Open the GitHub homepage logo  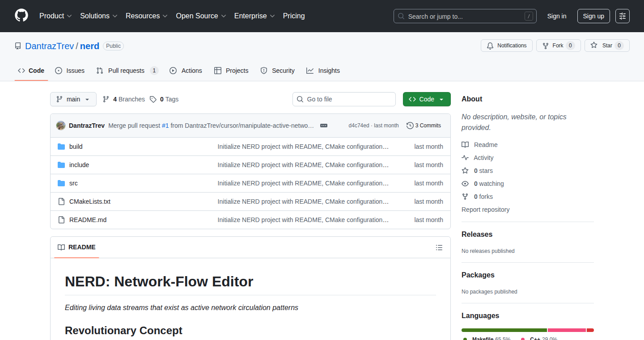click(21, 16)
